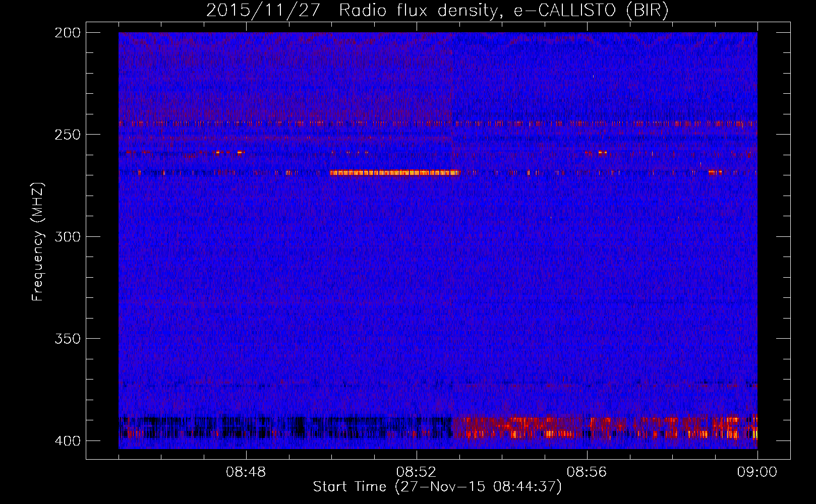Click the 200 frequency tick label
Screen dimensions: 816x504
click(67, 33)
